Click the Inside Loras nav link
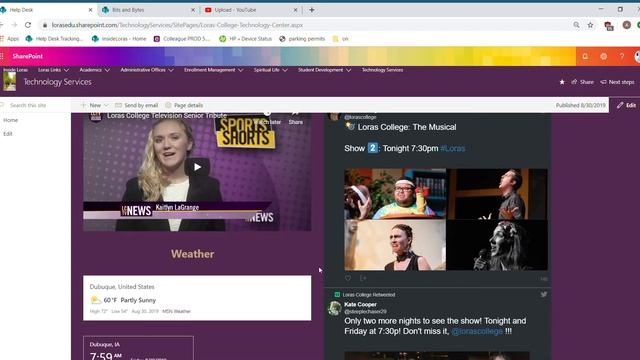 click(16, 70)
